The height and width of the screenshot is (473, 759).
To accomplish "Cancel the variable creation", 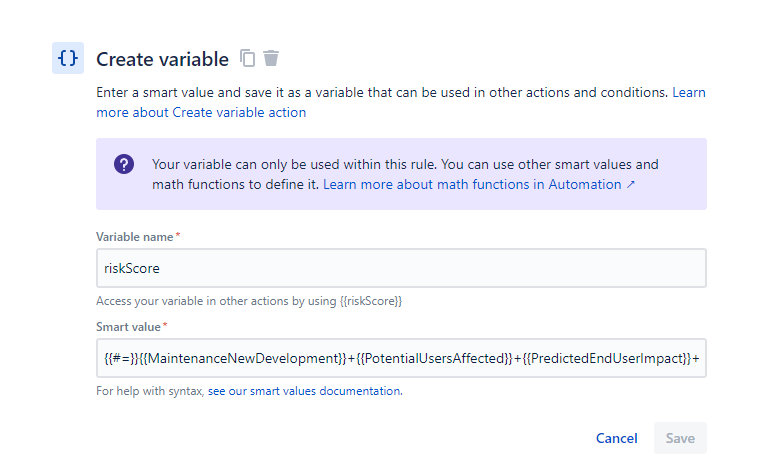I will (616, 438).
